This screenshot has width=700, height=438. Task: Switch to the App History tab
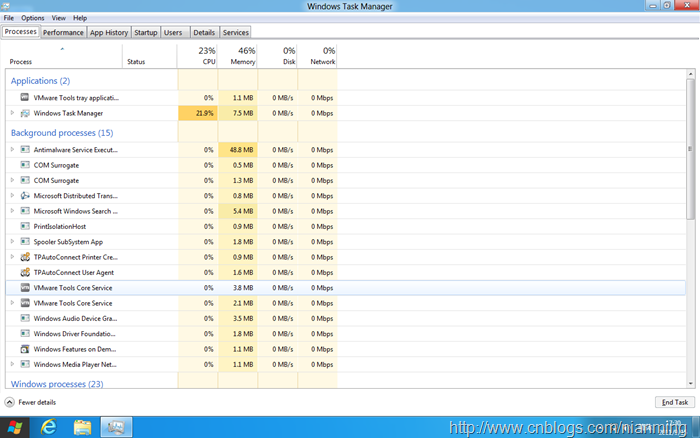[x=109, y=32]
